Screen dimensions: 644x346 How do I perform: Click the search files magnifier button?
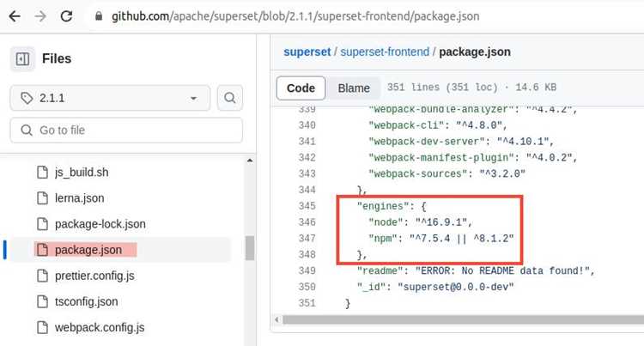[229, 98]
